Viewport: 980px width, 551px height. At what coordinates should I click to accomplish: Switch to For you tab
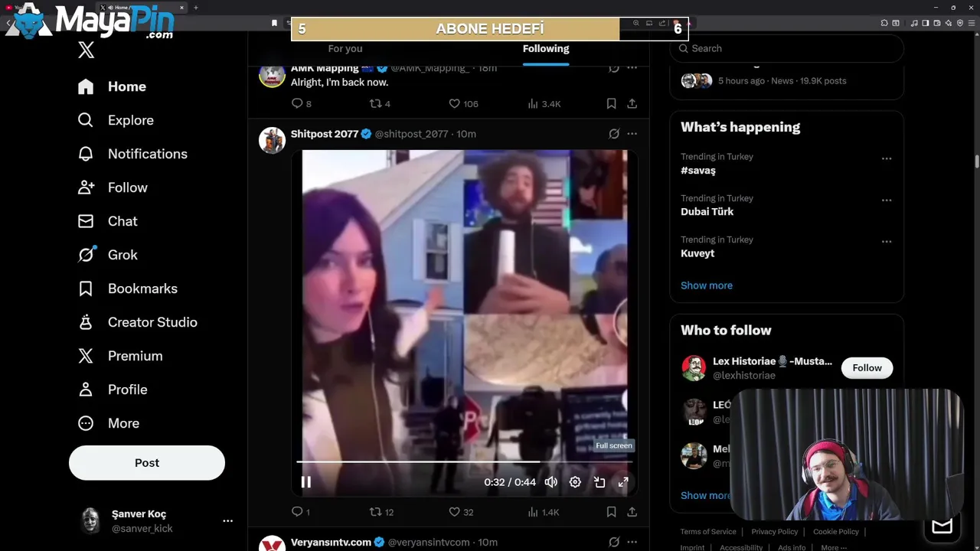[x=345, y=48]
